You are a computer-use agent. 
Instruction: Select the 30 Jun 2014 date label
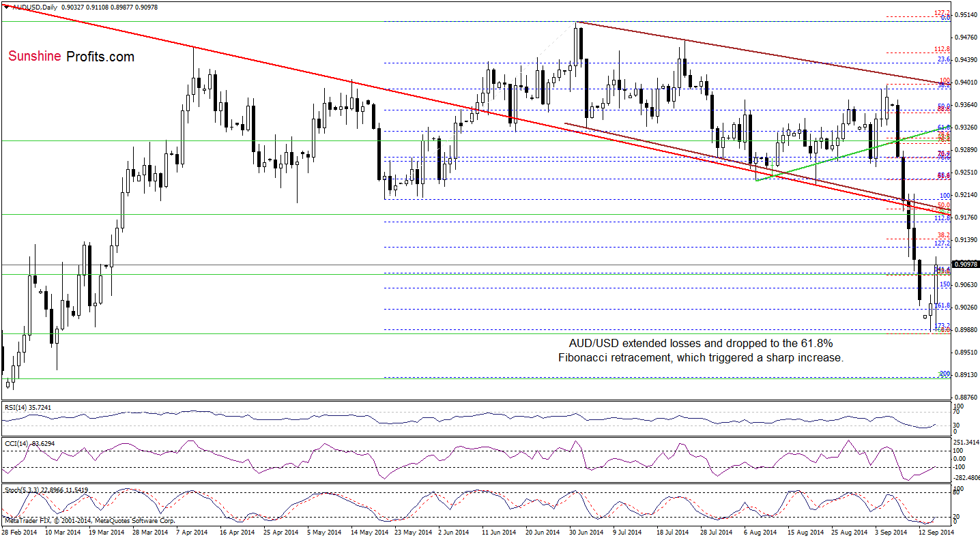click(x=587, y=532)
